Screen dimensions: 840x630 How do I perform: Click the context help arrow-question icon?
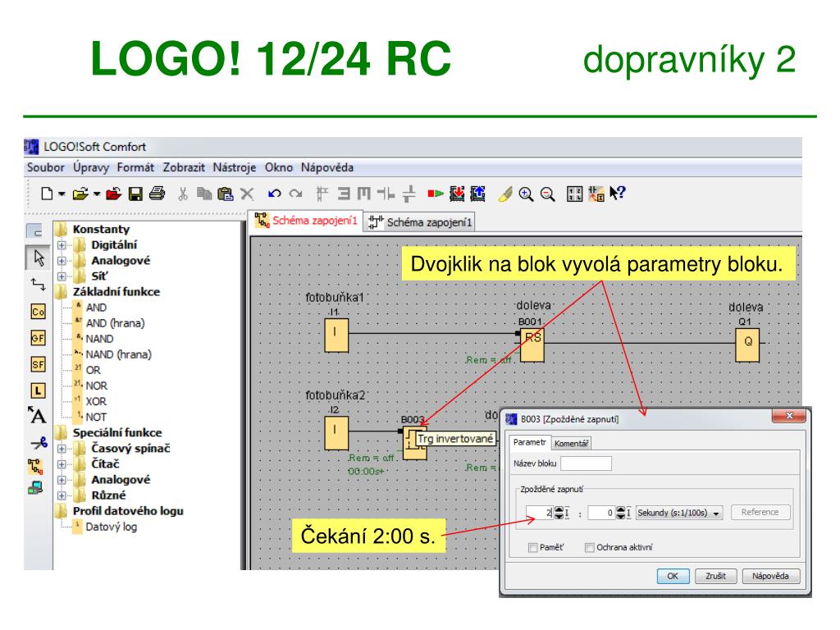pyautogui.click(x=618, y=193)
